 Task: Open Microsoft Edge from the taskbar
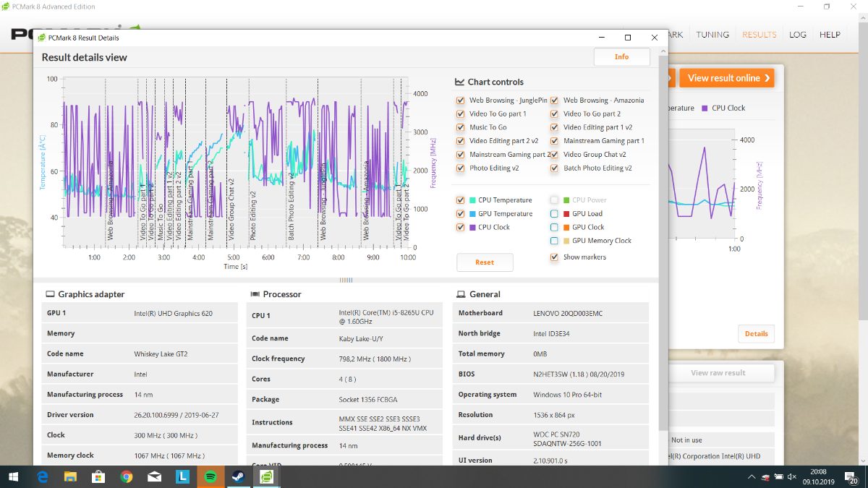(x=43, y=476)
